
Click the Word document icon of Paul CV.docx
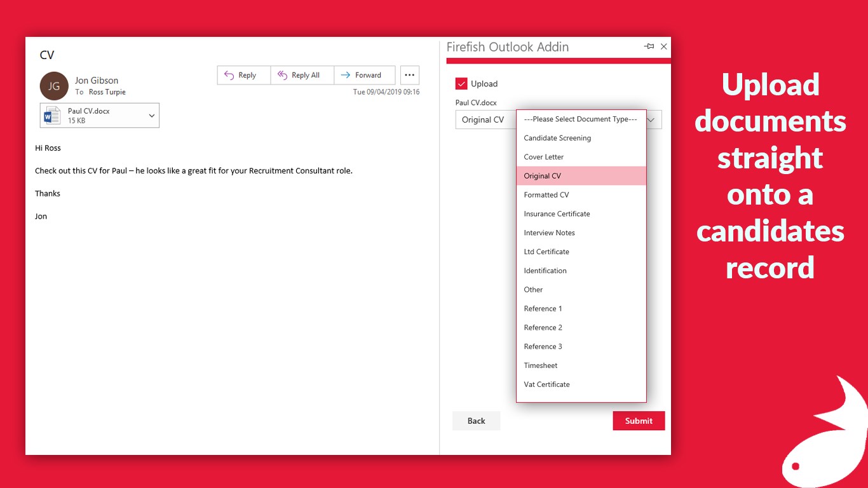pyautogui.click(x=52, y=116)
